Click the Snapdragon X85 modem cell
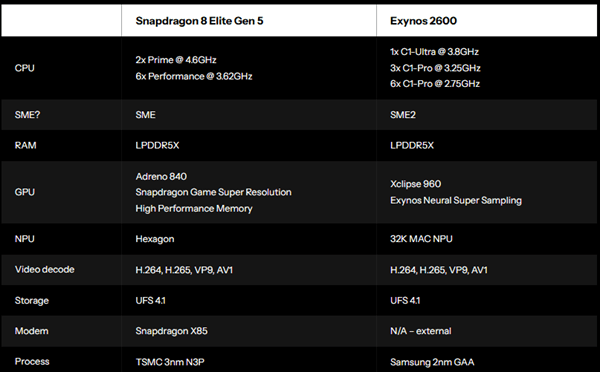This screenshot has height=372, width=600. [171, 331]
